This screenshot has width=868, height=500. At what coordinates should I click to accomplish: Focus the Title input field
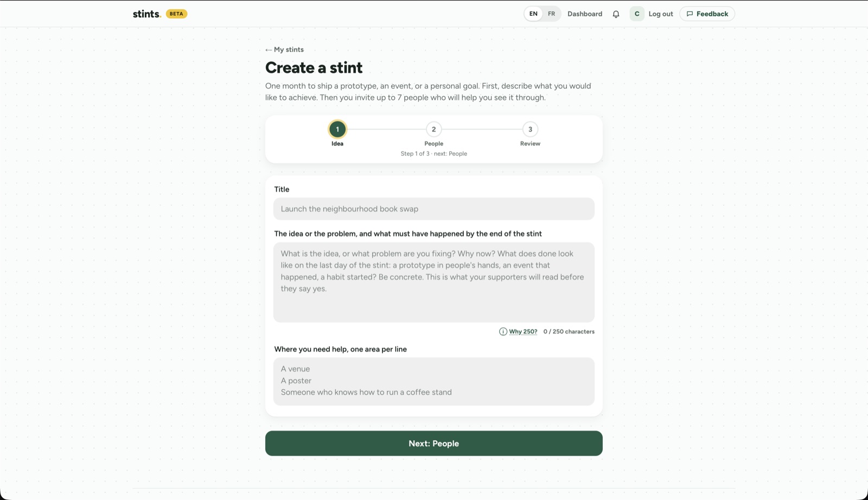[x=434, y=209]
